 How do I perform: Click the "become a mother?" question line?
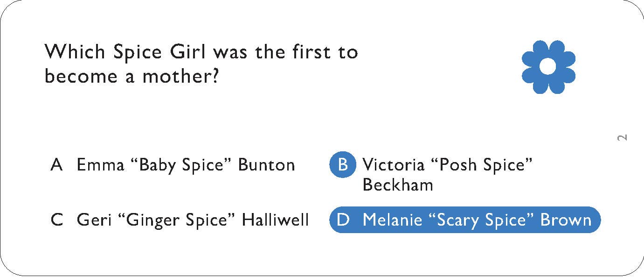132,77
